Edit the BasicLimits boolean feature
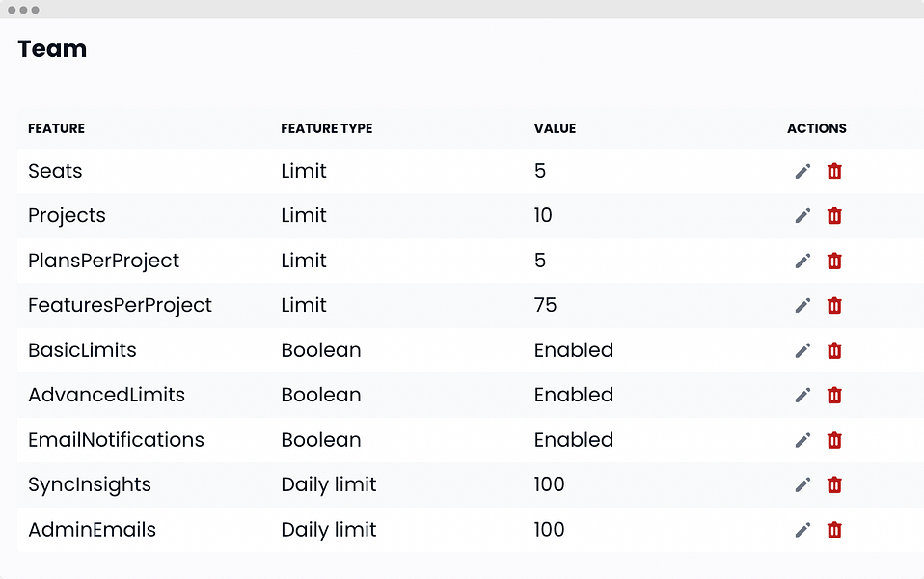Screen dimensions: 924x579 [802, 351]
